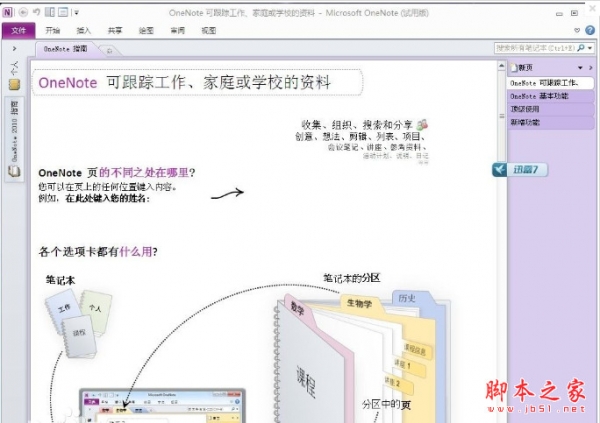The width and height of the screenshot is (600, 423).
Task: Click the 迅雷7 floating widget
Action: point(520,170)
